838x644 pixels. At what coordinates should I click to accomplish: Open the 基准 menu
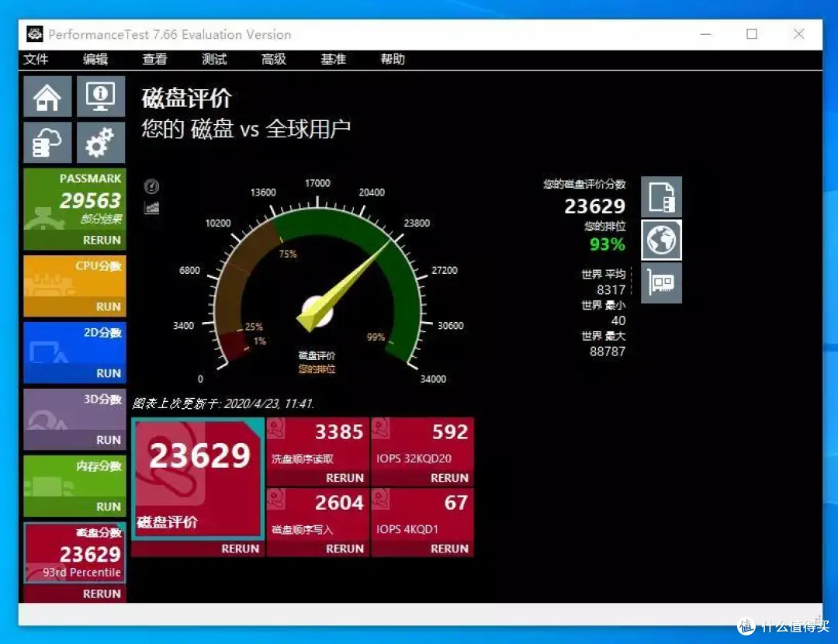tap(333, 59)
